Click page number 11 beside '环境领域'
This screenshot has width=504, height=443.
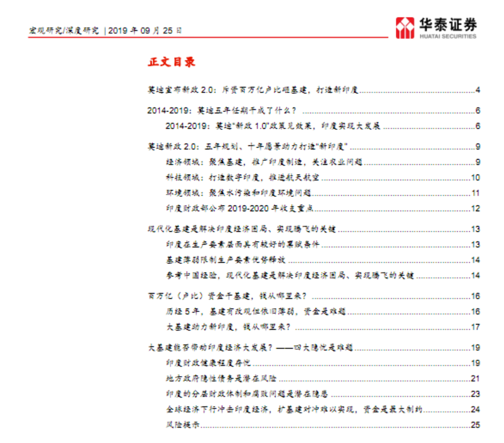coord(475,193)
